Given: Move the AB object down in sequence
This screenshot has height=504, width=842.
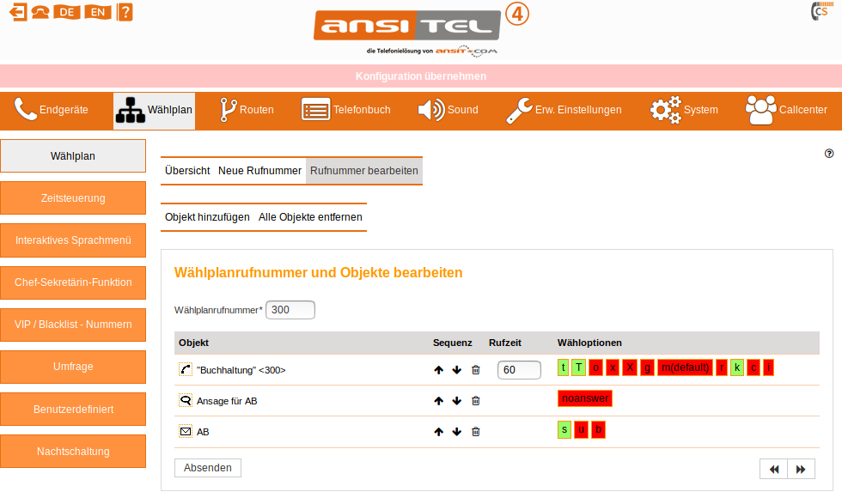Looking at the screenshot, I should (457, 432).
